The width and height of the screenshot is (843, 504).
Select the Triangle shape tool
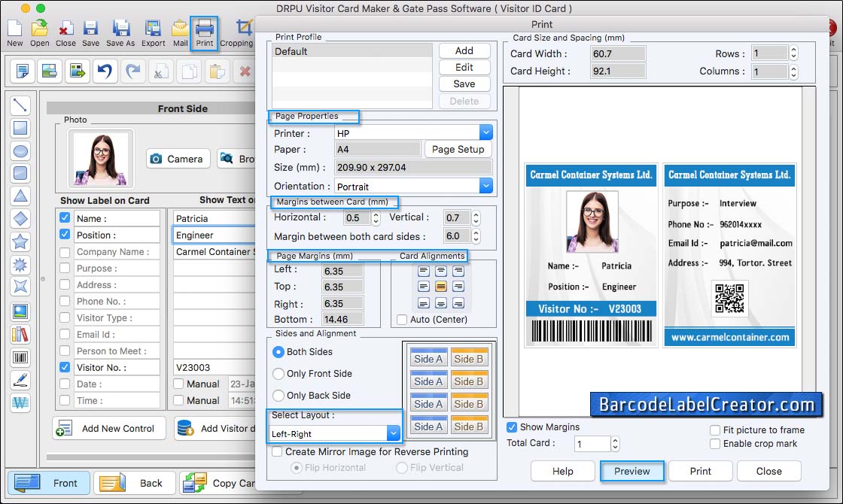pos(20,196)
